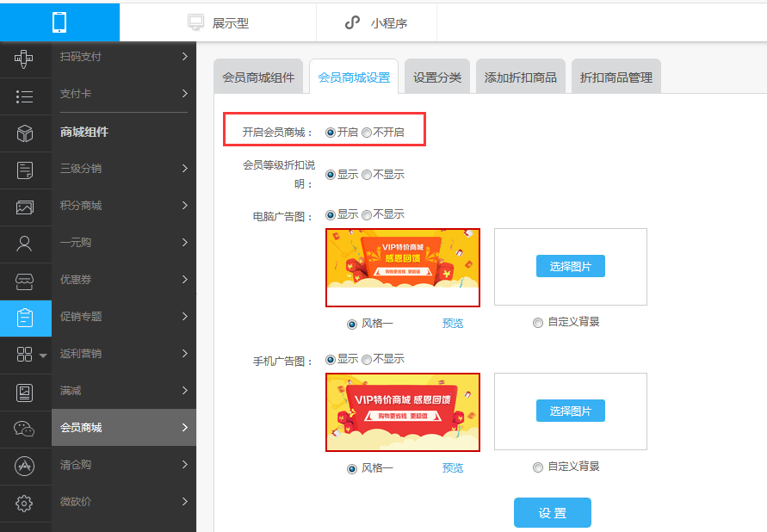Select the user profile sidebar icon
This screenshot has height=532, width=767.
[24, 244]
